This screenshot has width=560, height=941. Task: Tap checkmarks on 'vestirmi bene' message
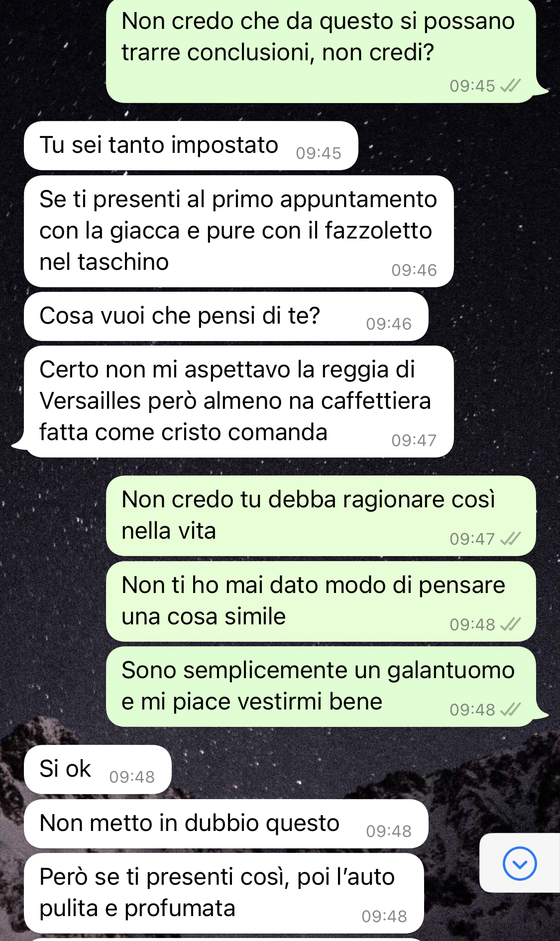510,709
